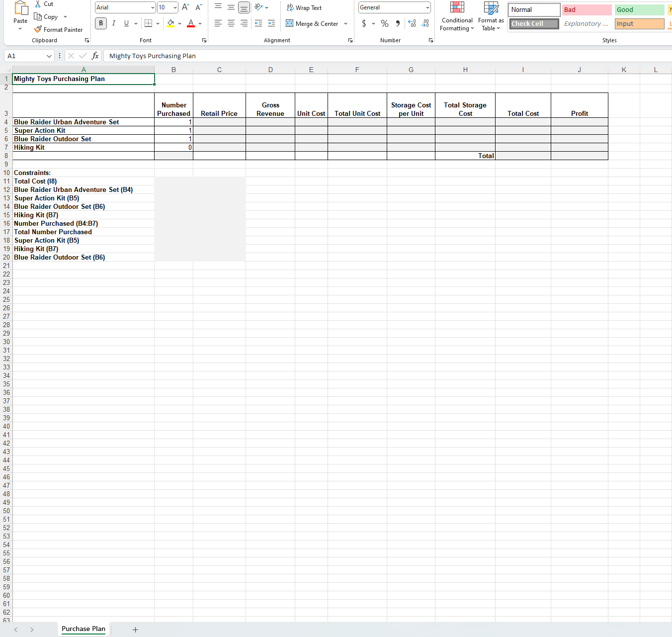Viewport: 672px width, 637px height.
Task: Open the Paste options dropdown arrow
Action: [x=20, y=29]
